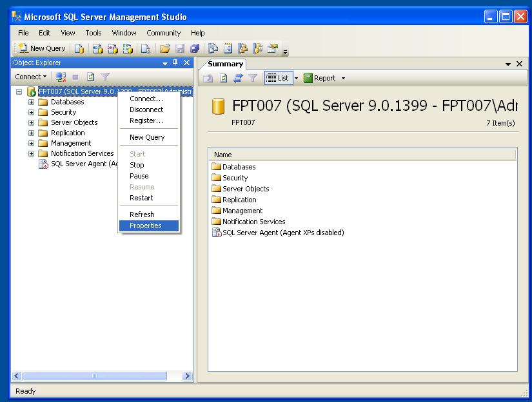532x402 pixels.
Task: Click Filter icon in Summary toolbar
Action: pyautogui.click(x=253, y=79)
